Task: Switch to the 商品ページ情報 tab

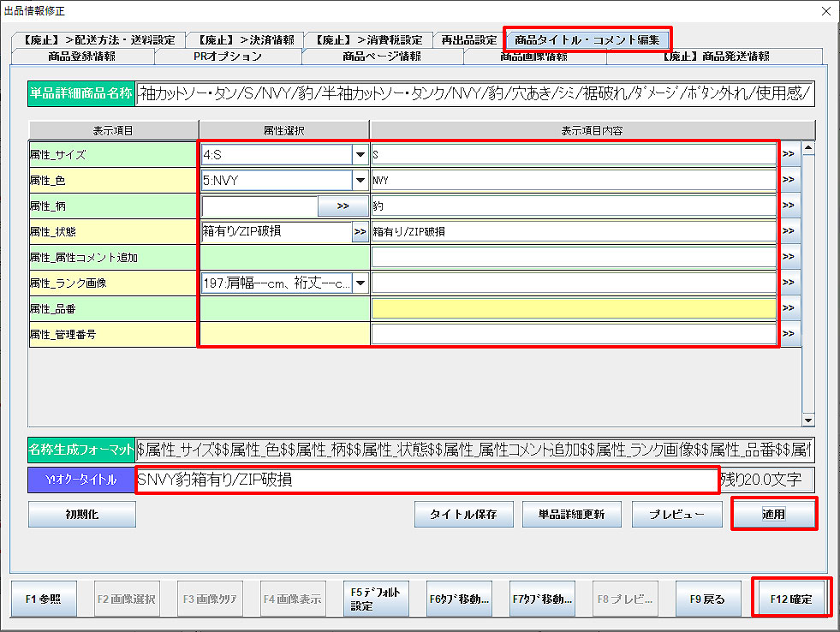Action: [x=381, y=57]
